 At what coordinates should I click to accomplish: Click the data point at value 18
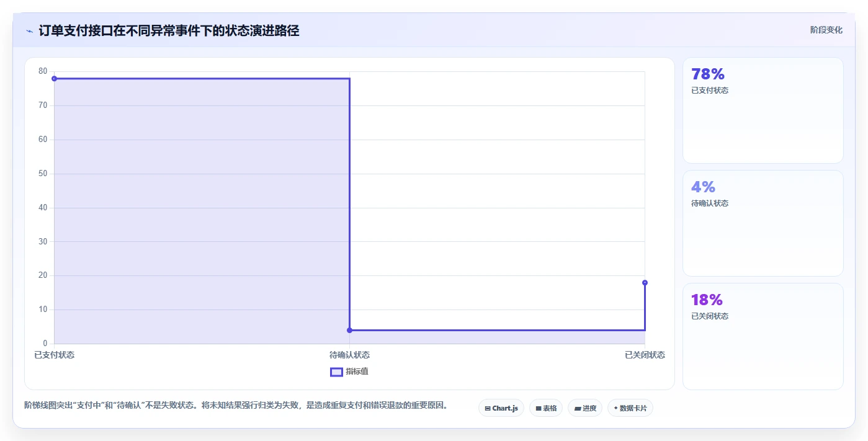click(645, 283)
